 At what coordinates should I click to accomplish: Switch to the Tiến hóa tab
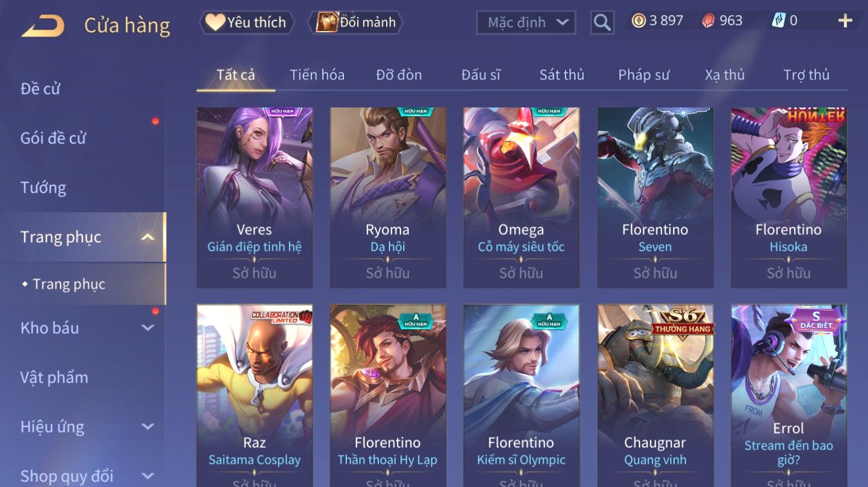pos(317,75)
